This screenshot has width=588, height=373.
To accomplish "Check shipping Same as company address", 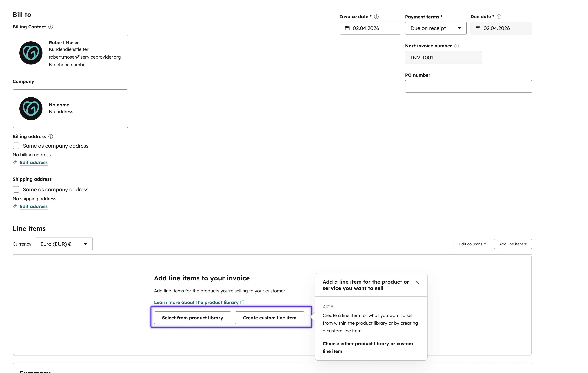I will (16, 189).
